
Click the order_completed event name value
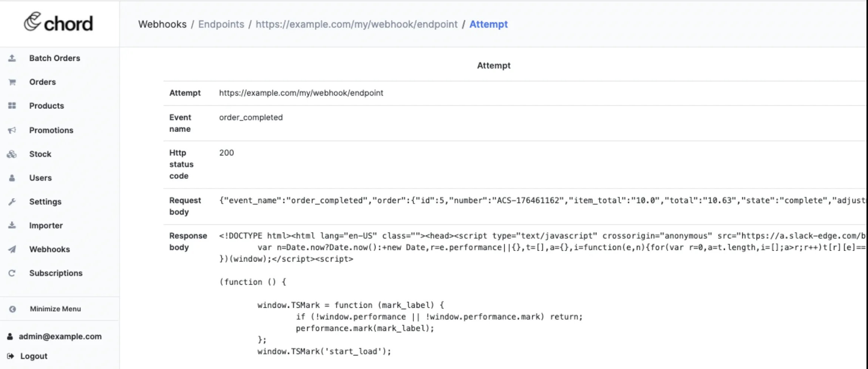point(251,118)
